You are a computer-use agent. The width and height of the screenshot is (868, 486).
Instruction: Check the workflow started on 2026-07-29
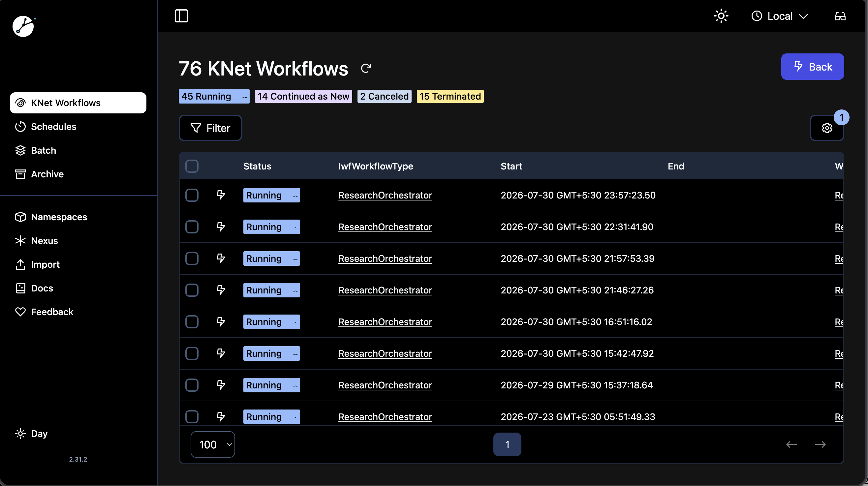pos(192,385)
